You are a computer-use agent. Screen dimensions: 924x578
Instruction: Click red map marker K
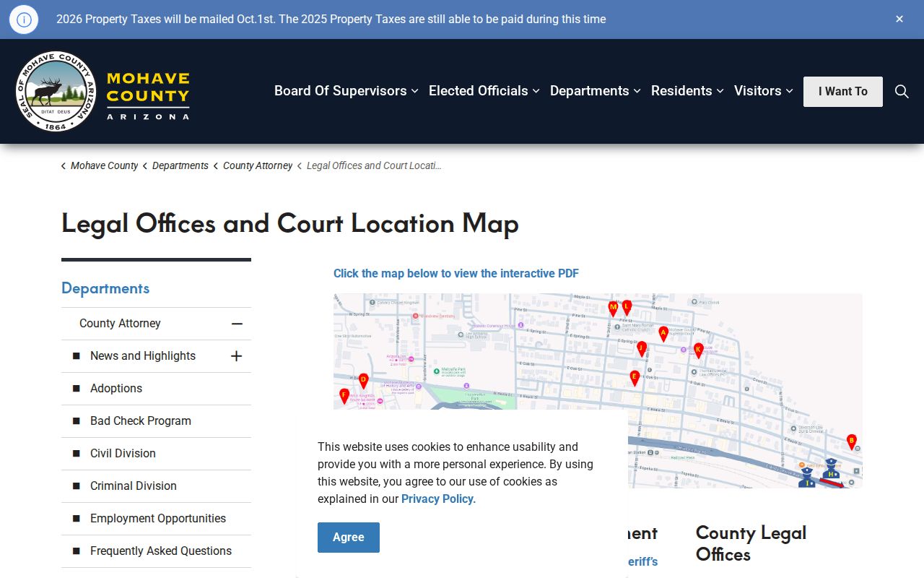[698, 350]
